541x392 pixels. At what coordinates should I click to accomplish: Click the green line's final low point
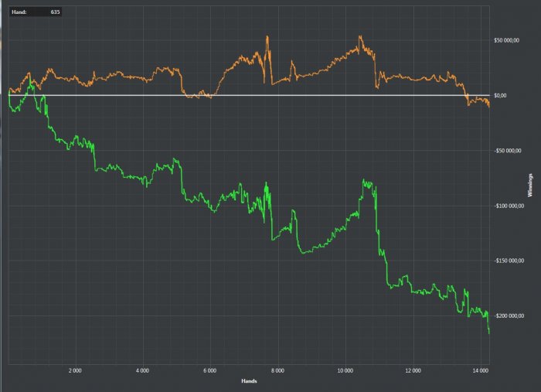pyautogui.click(x=489, y=333)
